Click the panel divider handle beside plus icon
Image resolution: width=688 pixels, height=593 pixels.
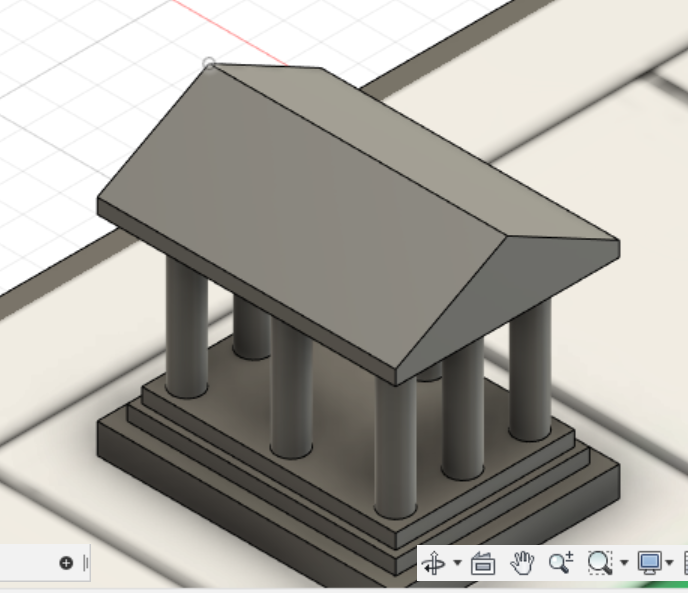point(86,563)
